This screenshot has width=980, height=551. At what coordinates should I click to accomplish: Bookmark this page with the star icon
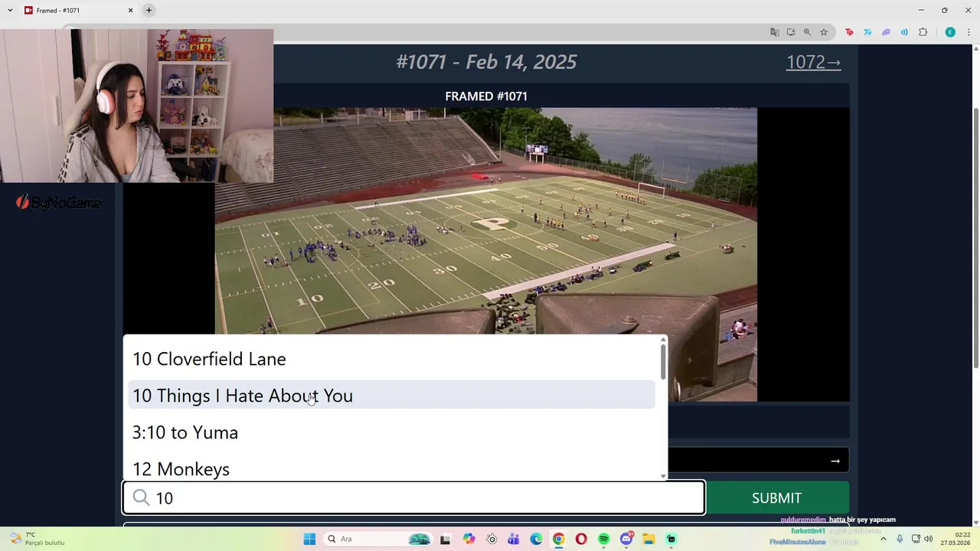(x=824, y=32)
